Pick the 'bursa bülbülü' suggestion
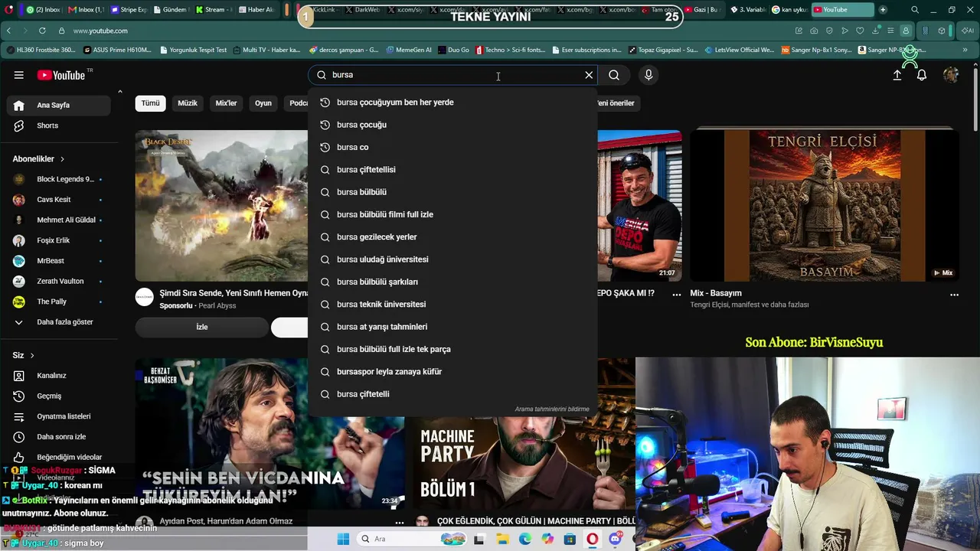The image size is (980, 551). pyautogui.click(x=452, y=192)
